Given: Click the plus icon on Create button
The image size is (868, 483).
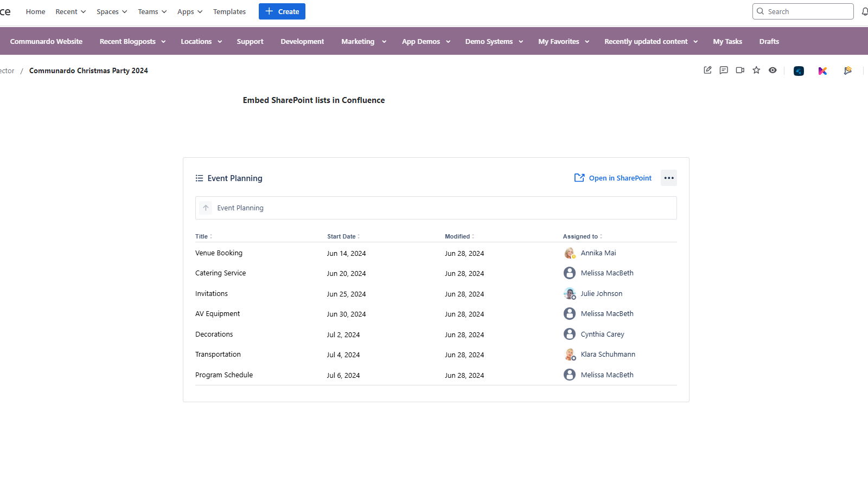Looking at the screenshot, I should (x=269, y=11).
